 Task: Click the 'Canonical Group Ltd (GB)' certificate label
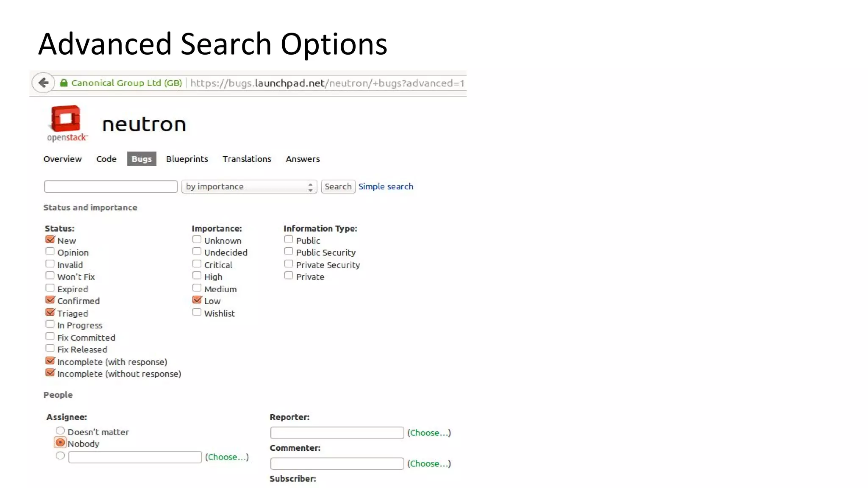pos(127,83)
